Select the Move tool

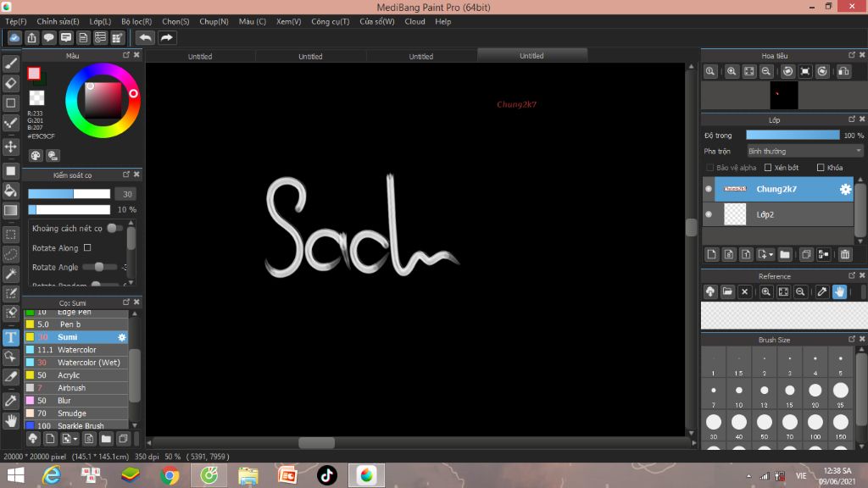[x=10, y=147]
